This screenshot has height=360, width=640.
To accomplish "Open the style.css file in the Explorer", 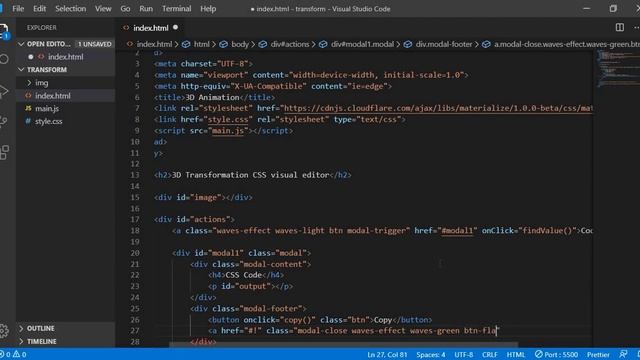I will (48, 121).
